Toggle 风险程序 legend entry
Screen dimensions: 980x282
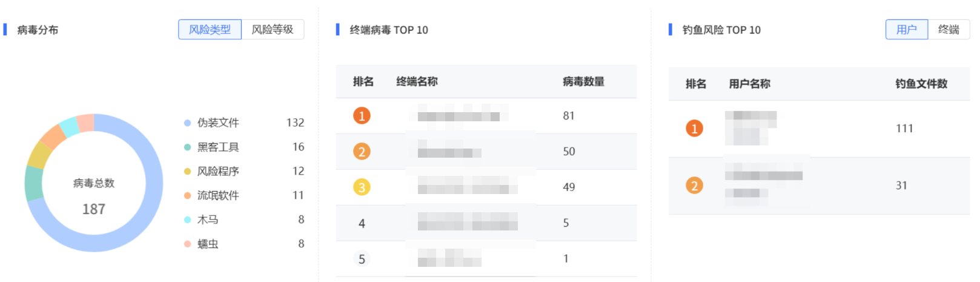[x=211, y=171]
